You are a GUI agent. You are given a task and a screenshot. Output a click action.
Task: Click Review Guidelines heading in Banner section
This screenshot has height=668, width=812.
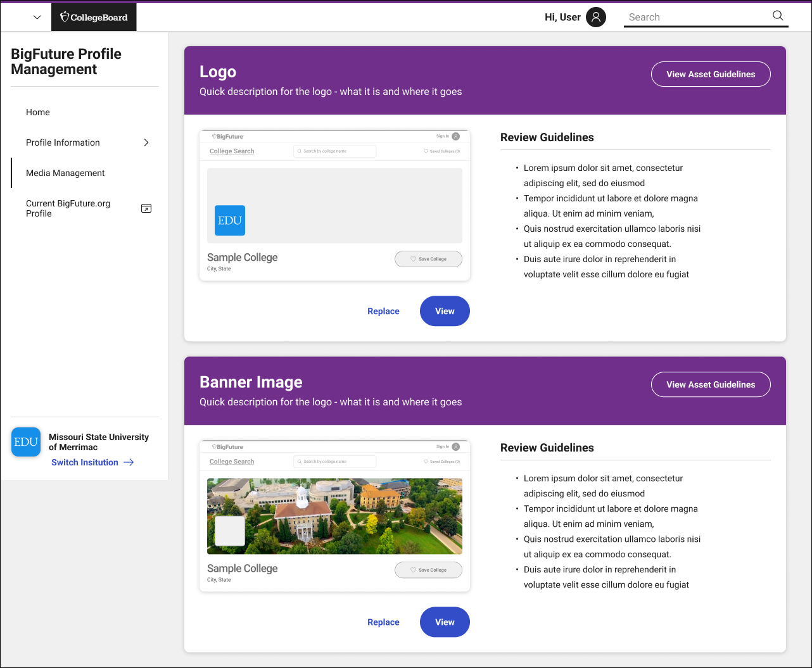coord(547,448)
